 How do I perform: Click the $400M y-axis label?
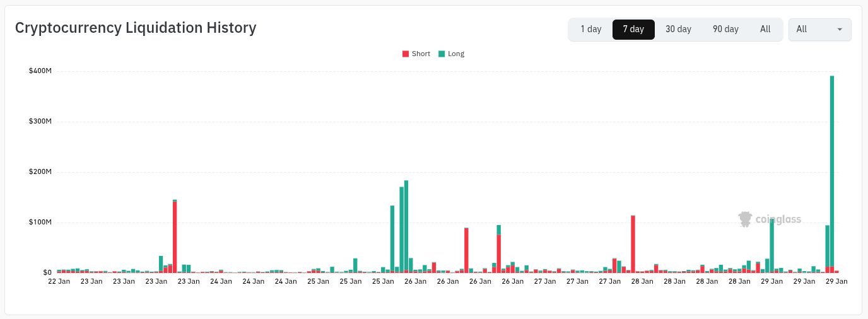coord(40,71)
